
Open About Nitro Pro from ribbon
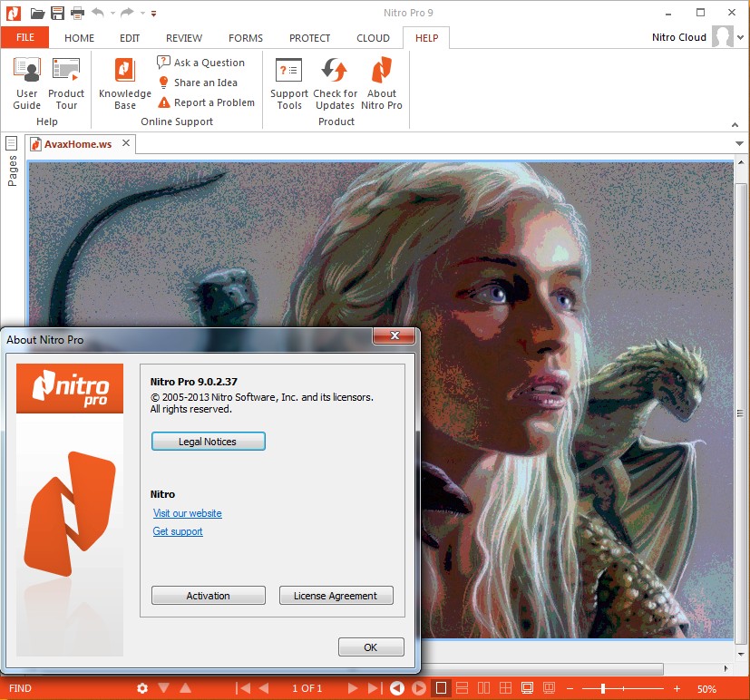pyautogui.click(x=382, y=84)
